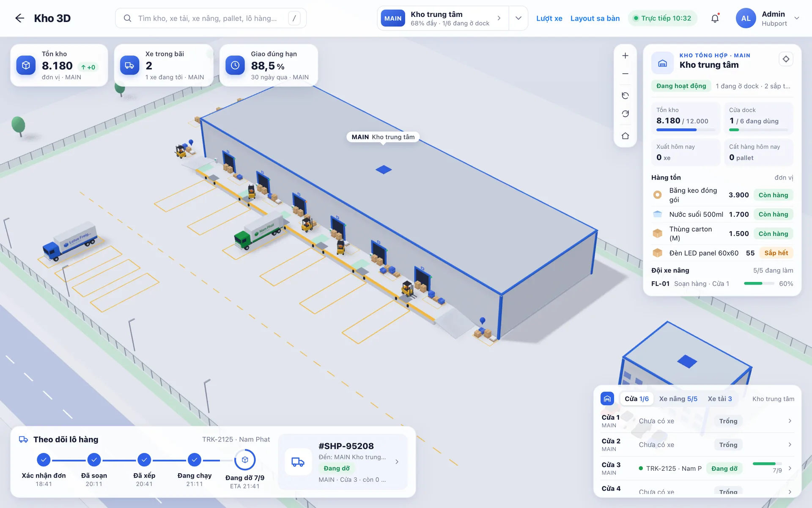
Task: Rotate view clockwise icon
Action: click(x=625, y=113)
